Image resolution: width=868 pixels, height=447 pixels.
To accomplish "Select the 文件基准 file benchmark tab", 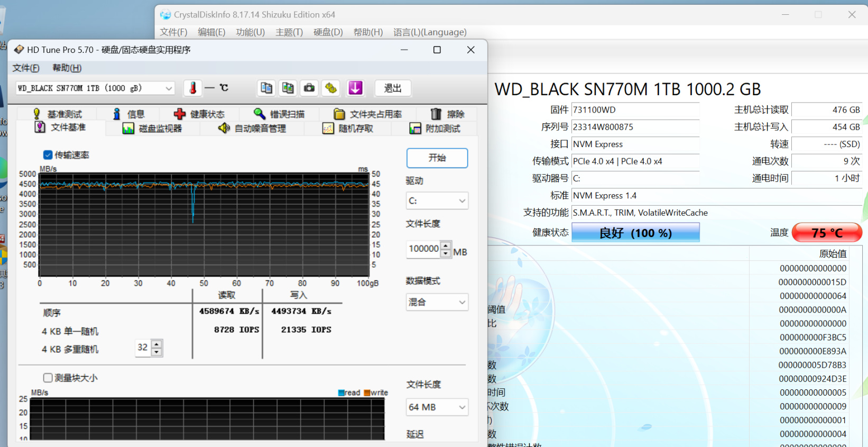I will [60, 127].
